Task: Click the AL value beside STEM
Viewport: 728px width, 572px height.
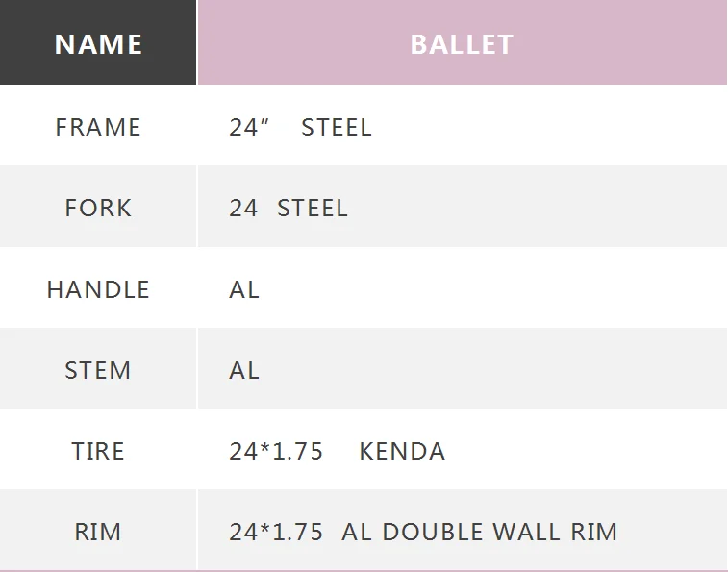Action: [244, 370]
